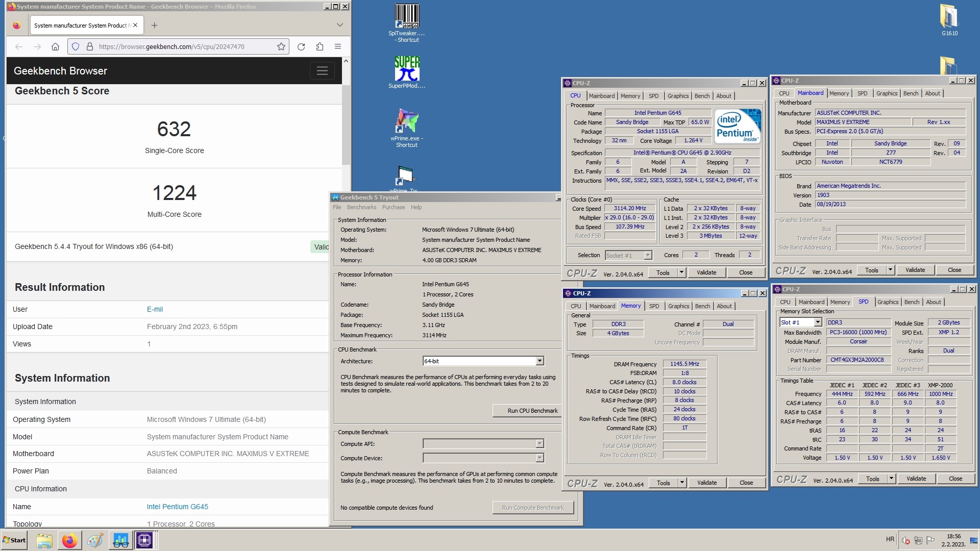
Task: Click Firefox back navigation arrow
Action: pyautogui.click(x=19, y=46)
